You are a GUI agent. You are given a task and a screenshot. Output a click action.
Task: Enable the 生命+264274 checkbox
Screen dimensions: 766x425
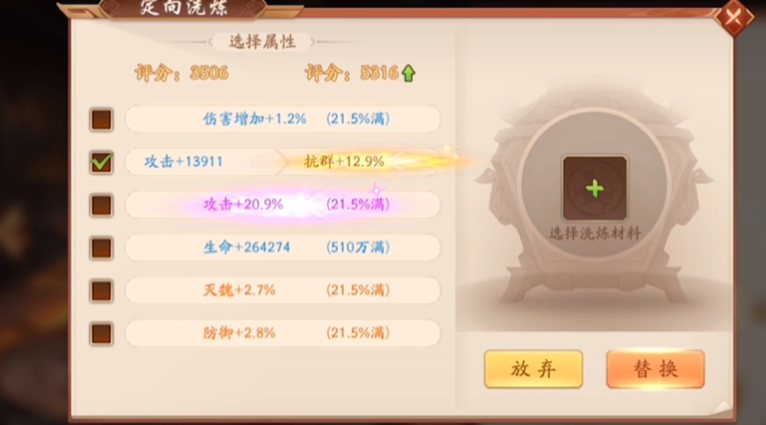point(102,248)
